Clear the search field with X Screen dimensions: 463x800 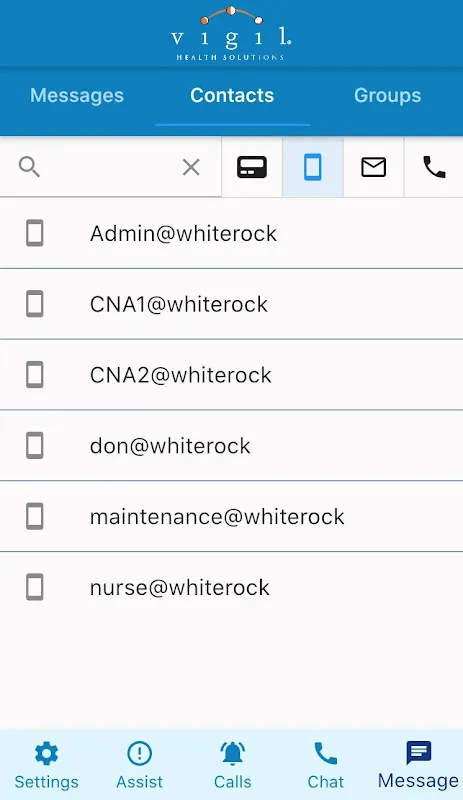coord(191,167)
